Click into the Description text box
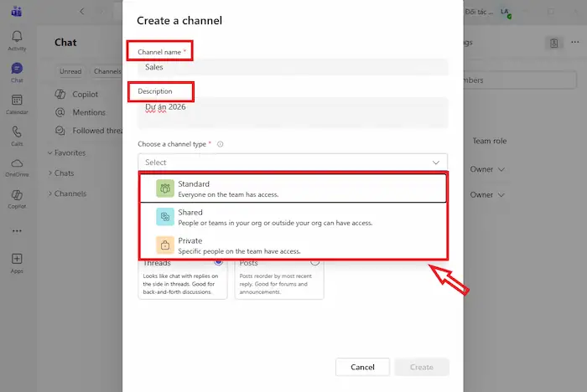This screenshot has height=392, width=587. click(x=292, y=113)
